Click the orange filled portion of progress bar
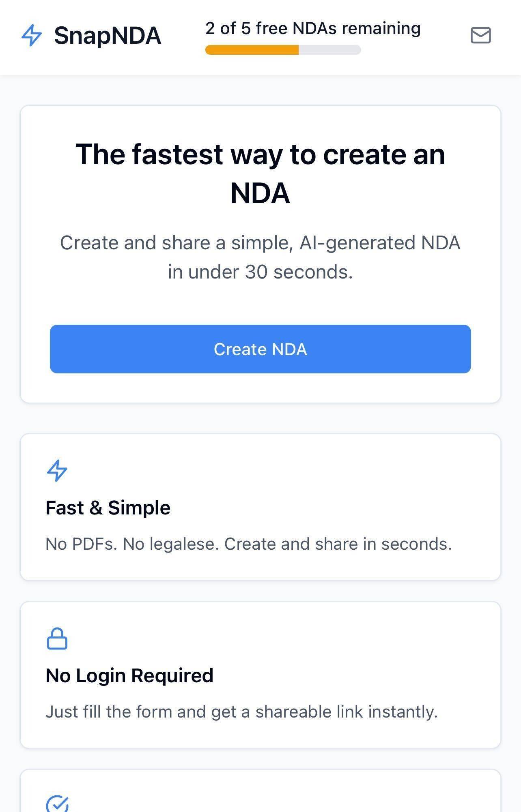 (x=252, y=50)
